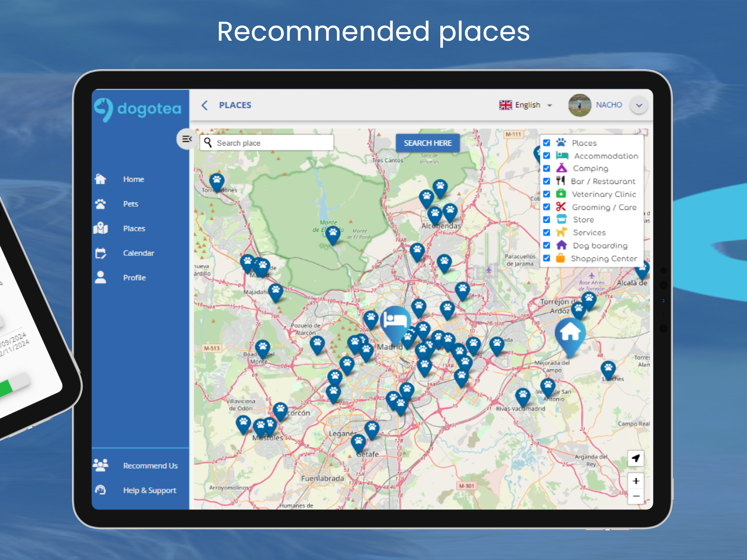Open Recommend Us from the sidebar
Viewport: 747px width, 560px height.
pos(150,466)
